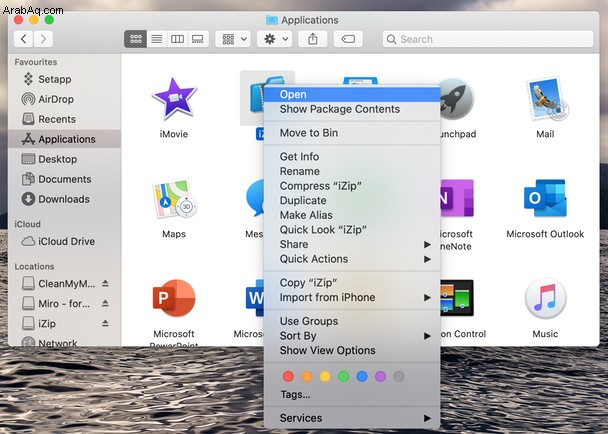
Task: Select the Microsoft OneNote icon
Action: click(x=457, y=198)
